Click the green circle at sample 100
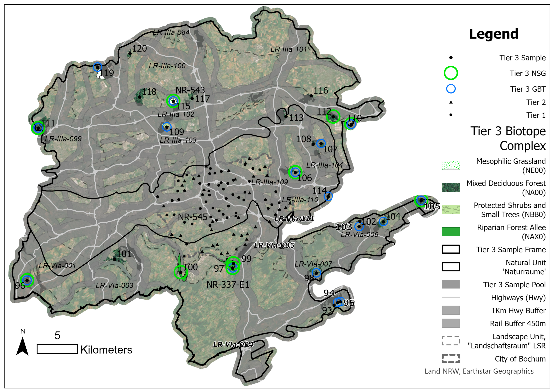This screenshot has height=392, width=553. (181, 272)
